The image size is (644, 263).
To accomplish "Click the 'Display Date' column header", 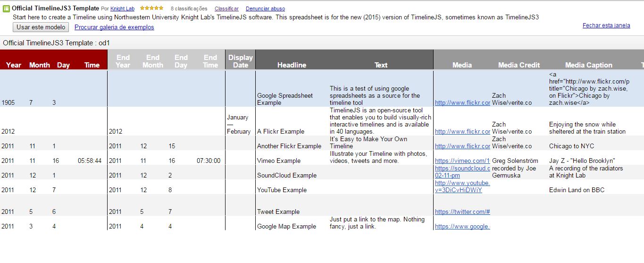I will 240,61.
